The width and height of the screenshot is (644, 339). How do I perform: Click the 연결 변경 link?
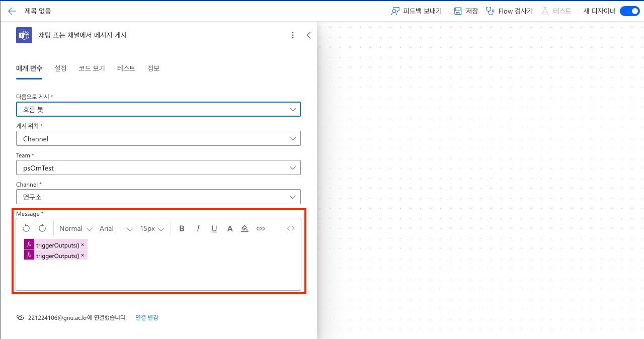coord(146,318)
